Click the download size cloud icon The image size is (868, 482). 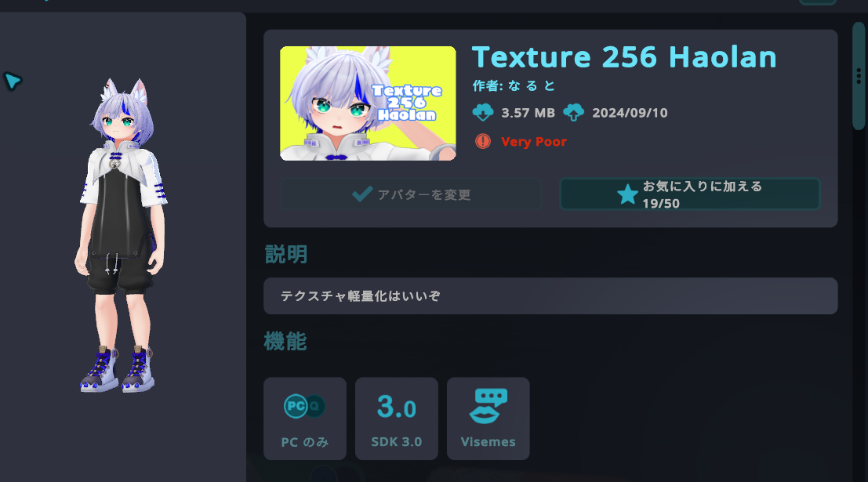pyautogui.click(x=483, y=112)
